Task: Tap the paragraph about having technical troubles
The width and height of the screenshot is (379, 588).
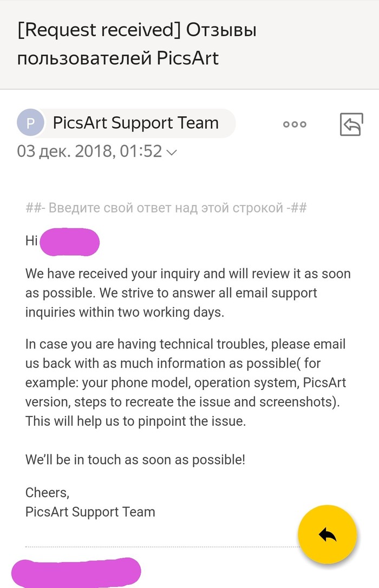Action: tap(186, 382)
